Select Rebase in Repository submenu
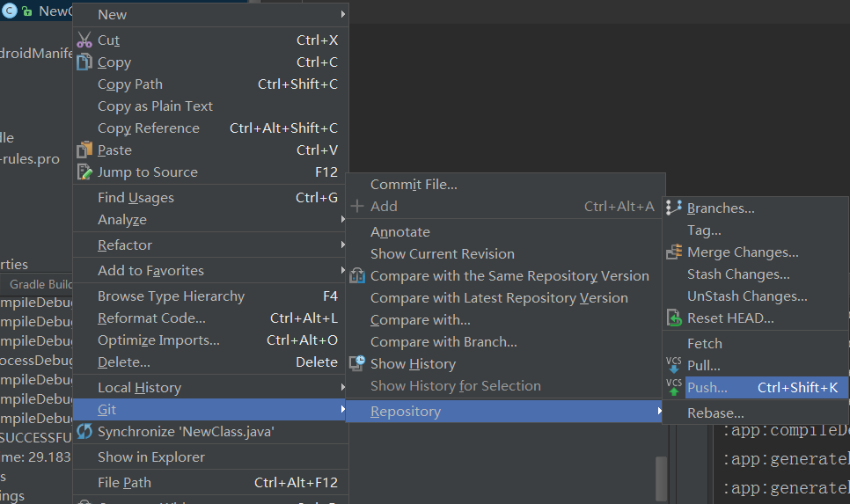This screenshot has width=850, height=504. (715, 413)
